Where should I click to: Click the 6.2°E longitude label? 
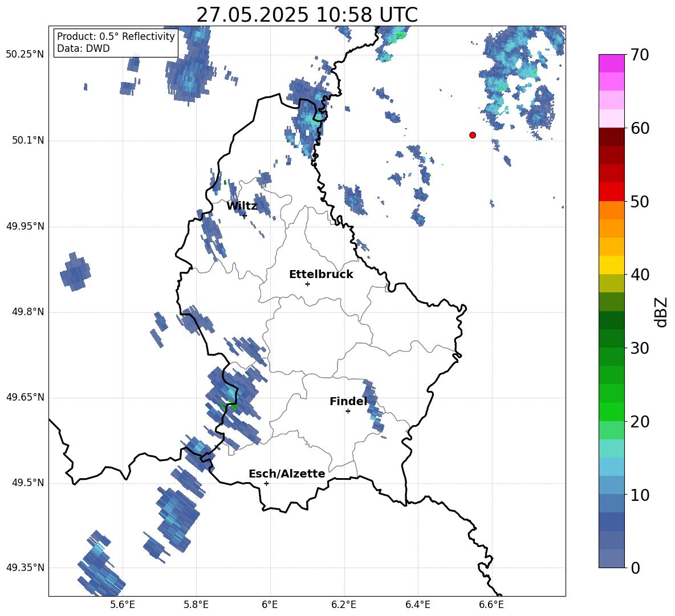click(344, 605)
